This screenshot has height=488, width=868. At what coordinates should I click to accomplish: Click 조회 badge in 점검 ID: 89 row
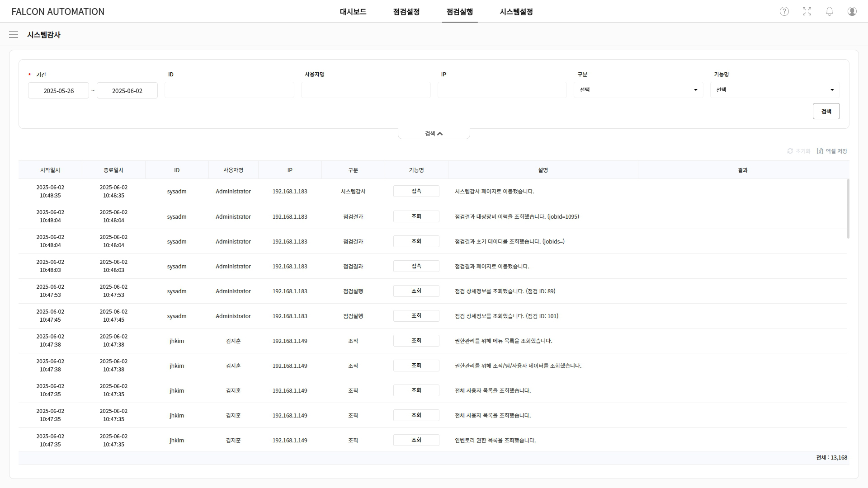click(416, 291)
